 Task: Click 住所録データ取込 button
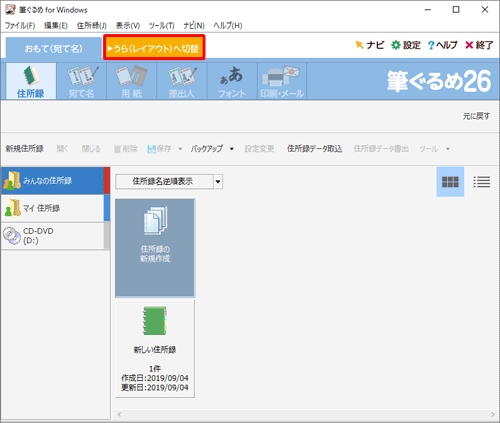coord(315,149)
